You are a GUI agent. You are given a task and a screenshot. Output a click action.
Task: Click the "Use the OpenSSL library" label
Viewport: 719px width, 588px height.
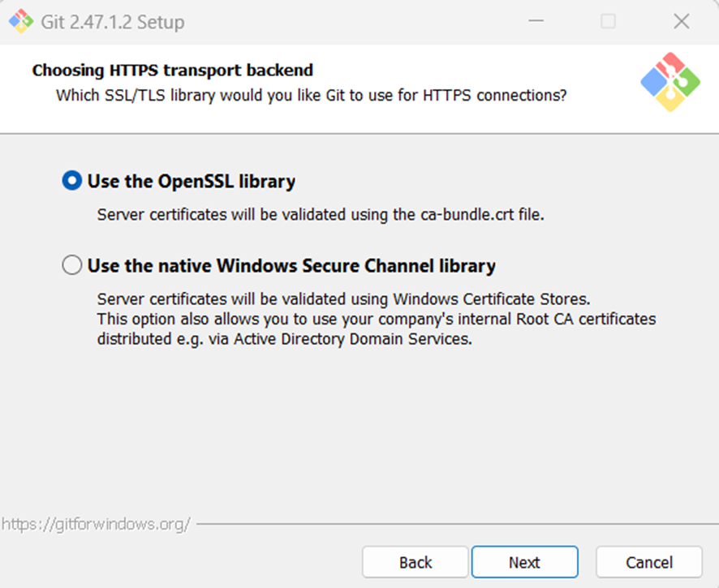click(192, 181)
